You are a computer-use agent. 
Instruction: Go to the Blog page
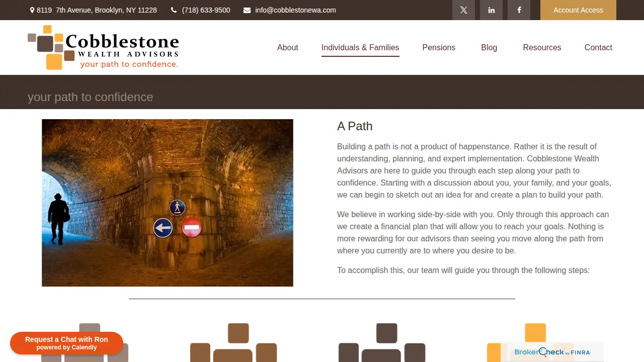(x=489, y=47)
